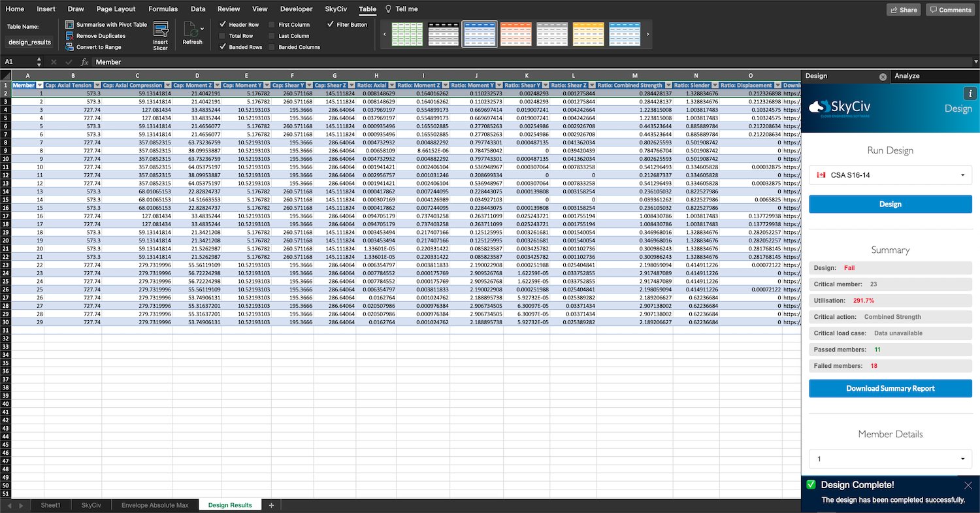Image resolution: width=980 pixels, height=513 pixels.
Task: Open the Developer ribbon tab
Action: pyautogui.click(x=296, y=9)
